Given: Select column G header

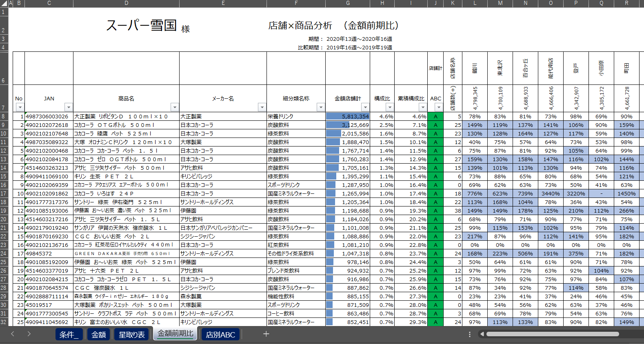Looking at the screenshot, I should [x=348, y=3].
